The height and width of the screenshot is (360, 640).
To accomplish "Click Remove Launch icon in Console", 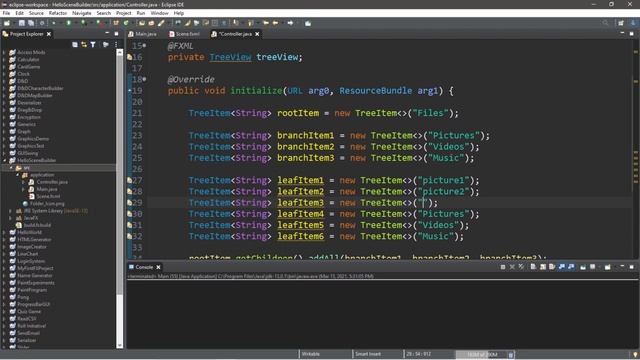I will 512,267.
